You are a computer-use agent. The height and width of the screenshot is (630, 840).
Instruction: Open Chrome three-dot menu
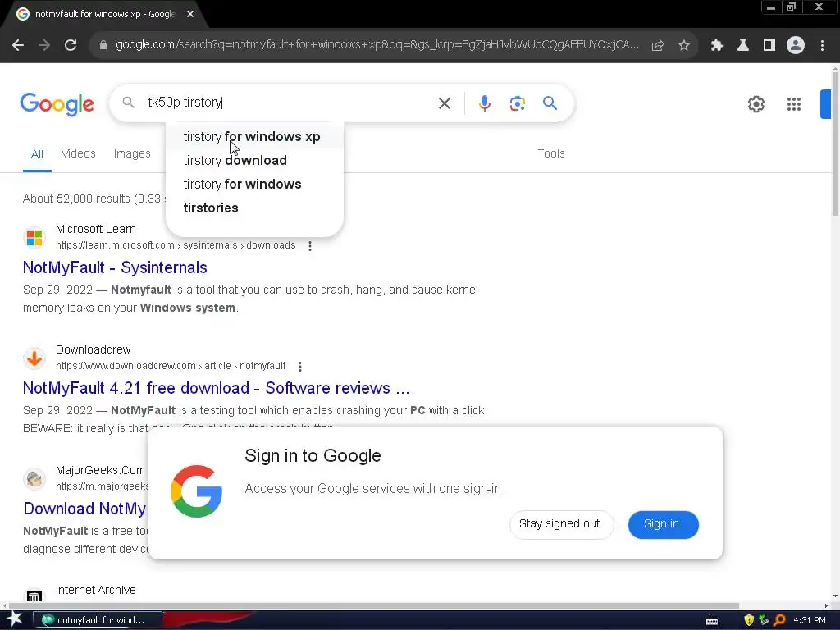point(822,46)
